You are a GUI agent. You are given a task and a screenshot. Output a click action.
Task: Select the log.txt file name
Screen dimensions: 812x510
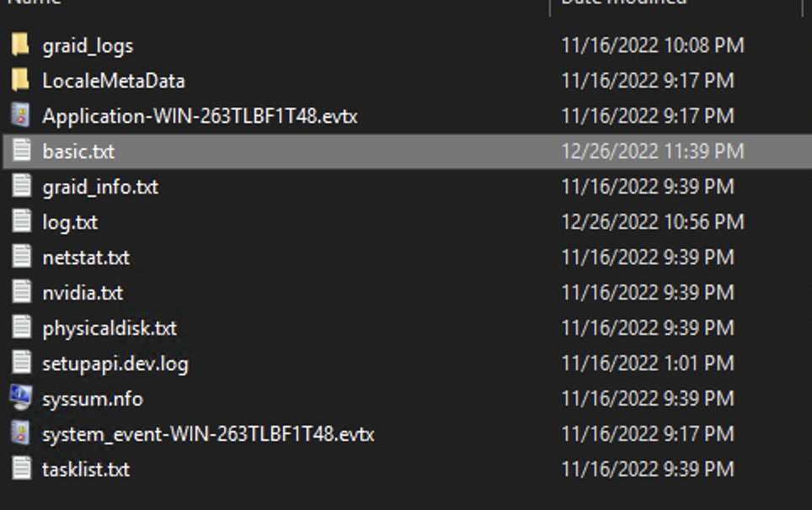point(70,222)
